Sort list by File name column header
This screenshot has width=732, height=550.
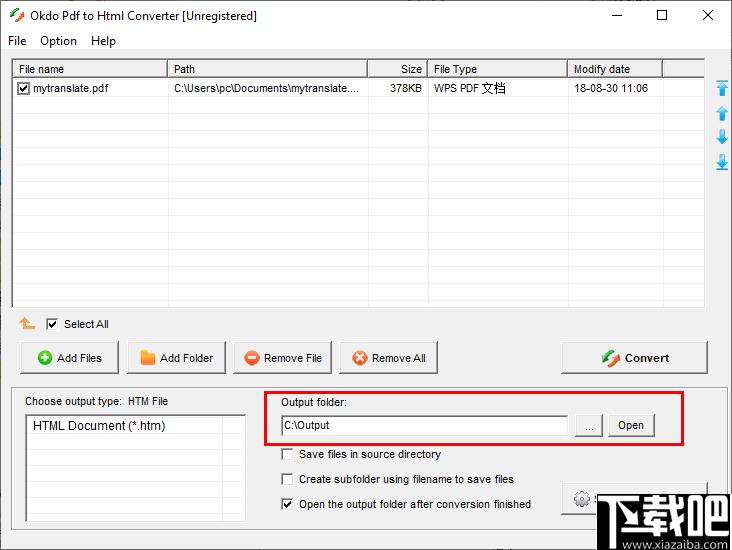coord(90,69)
